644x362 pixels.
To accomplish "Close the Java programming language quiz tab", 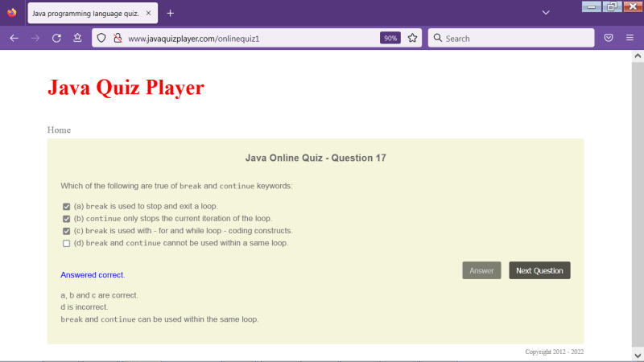I will point(148,13).
